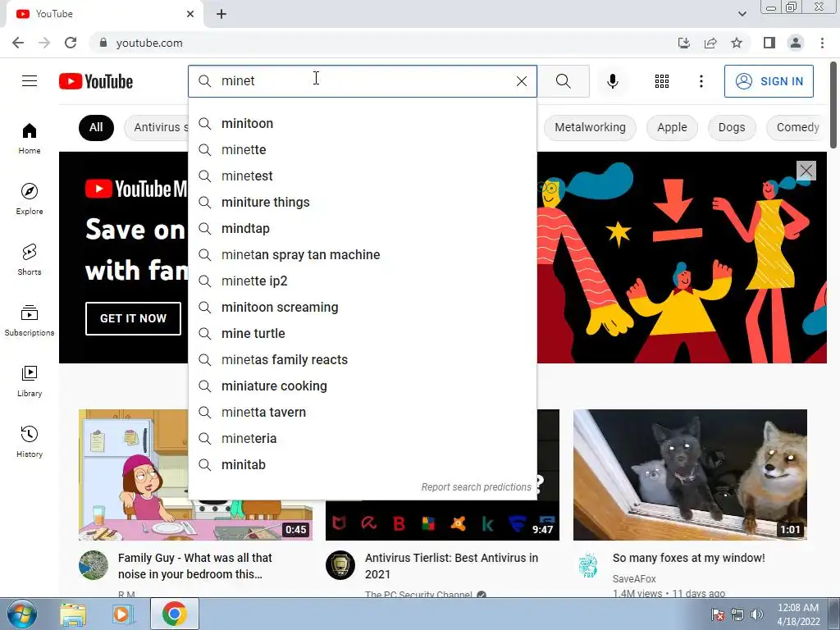The image size is (840, 630).
Task: Clear the search box with the X icon
Action: pos(521,81)
